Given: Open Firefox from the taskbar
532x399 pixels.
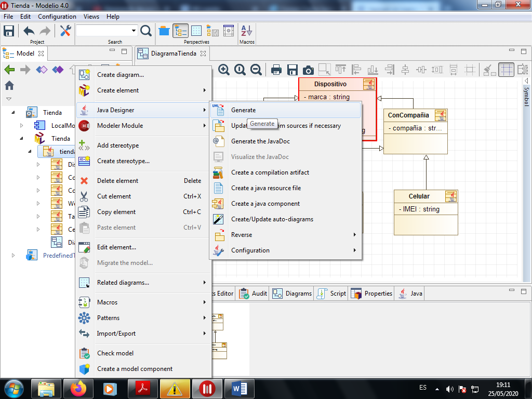Looking at the screenshot, I should click(x=78, y=389).
